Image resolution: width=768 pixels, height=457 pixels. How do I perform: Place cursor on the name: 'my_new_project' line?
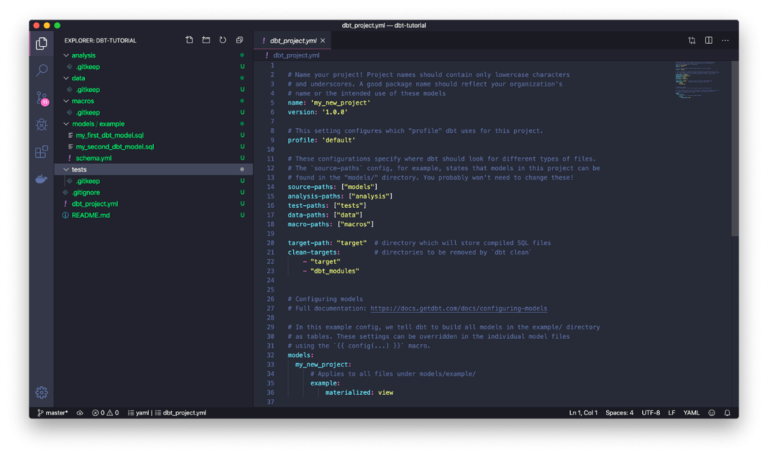click(x=329, y=103)
